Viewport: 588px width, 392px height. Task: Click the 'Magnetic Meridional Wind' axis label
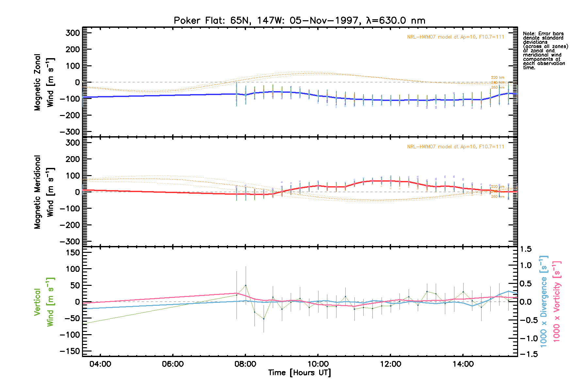[44, 192]
